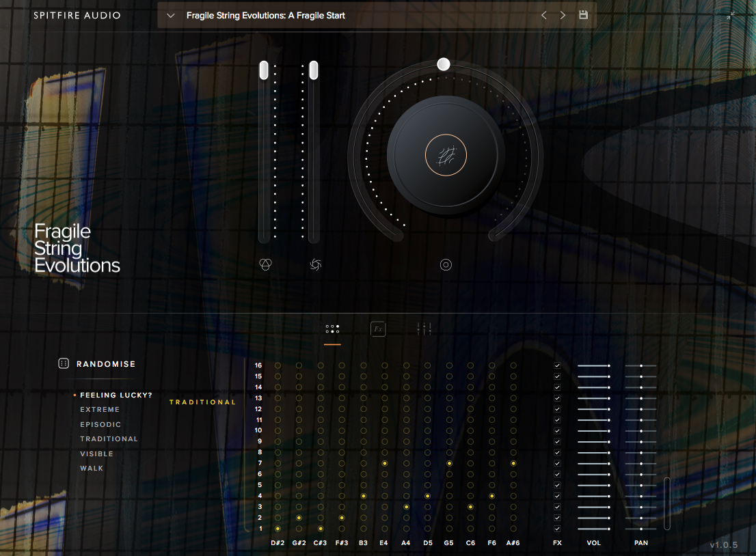Choose the FEELING LUCKY? randomise mode
This screenshot has height=556, width=756.
[116, 395]
